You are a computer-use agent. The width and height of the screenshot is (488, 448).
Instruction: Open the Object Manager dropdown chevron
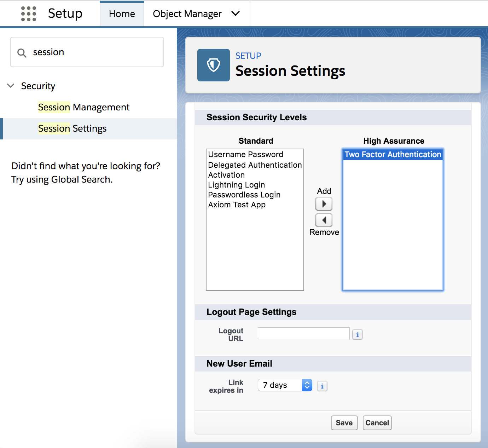[235, 13]
